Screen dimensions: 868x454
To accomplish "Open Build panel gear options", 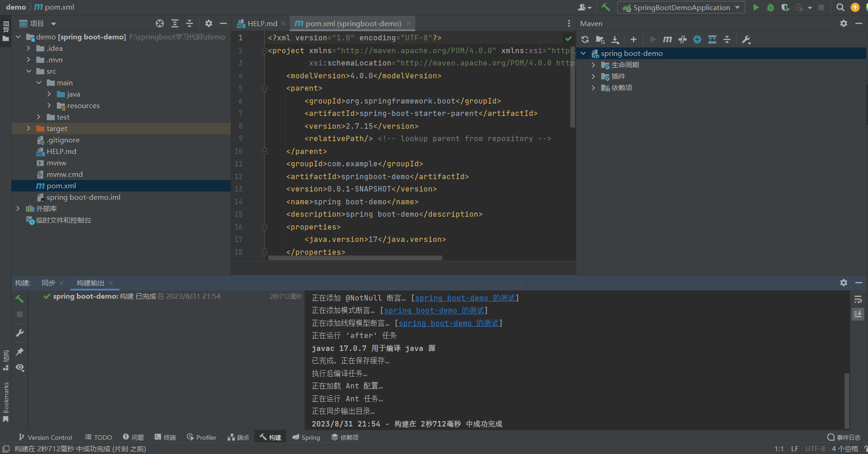I will pyautogui.click(x=844, y=283).
